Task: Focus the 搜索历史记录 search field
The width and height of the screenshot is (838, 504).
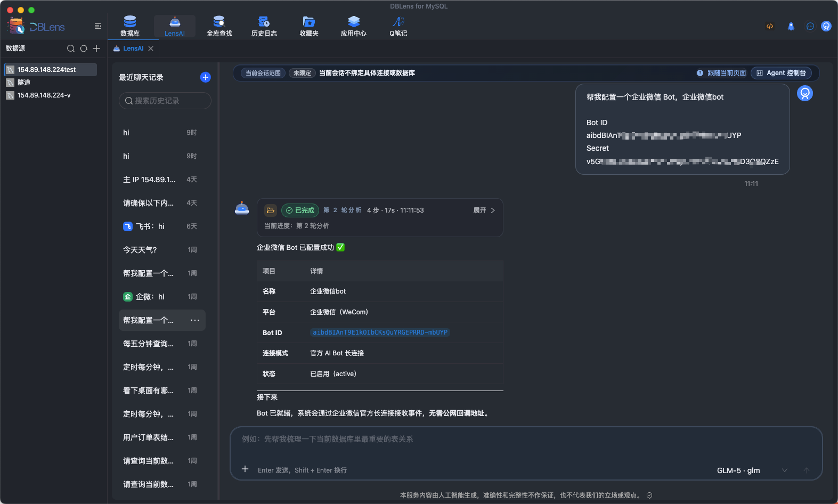Action: click(165, 101)
